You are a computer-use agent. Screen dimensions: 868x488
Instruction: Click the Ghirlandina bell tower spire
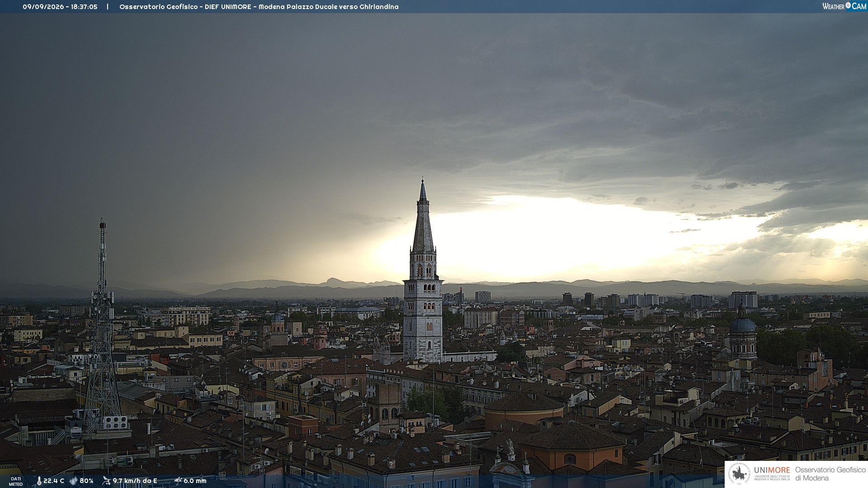(x=423, y=216)
